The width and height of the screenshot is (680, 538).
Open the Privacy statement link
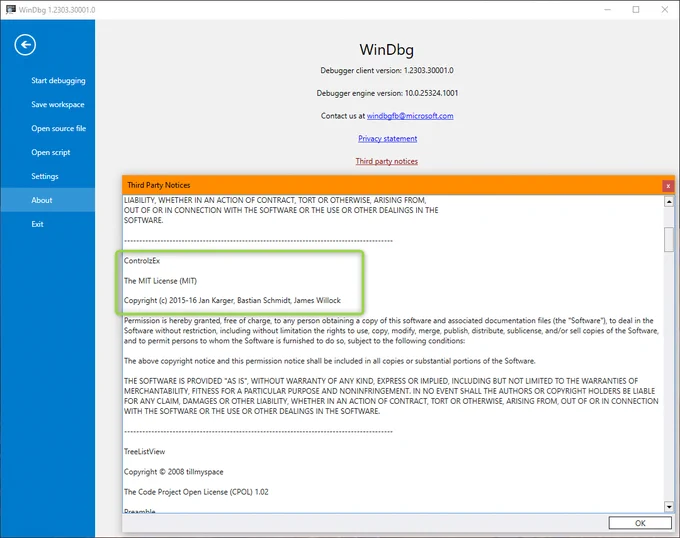click(387, 139)
